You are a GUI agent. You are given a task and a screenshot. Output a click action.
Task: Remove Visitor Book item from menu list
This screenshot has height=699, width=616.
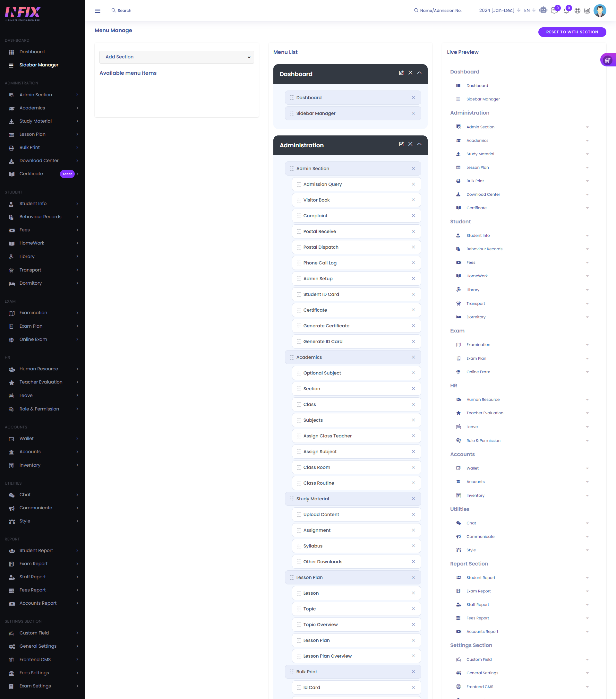coord(413,200)
